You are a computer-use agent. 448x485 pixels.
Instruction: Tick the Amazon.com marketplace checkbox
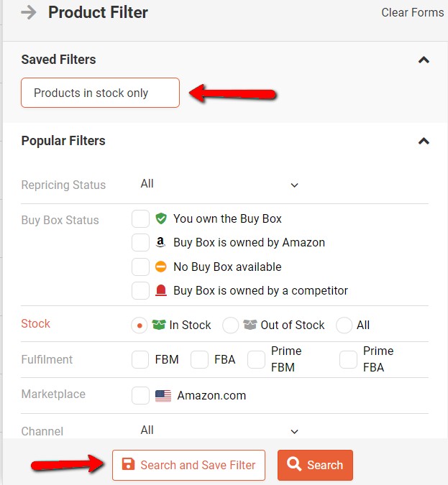(140, 396)
